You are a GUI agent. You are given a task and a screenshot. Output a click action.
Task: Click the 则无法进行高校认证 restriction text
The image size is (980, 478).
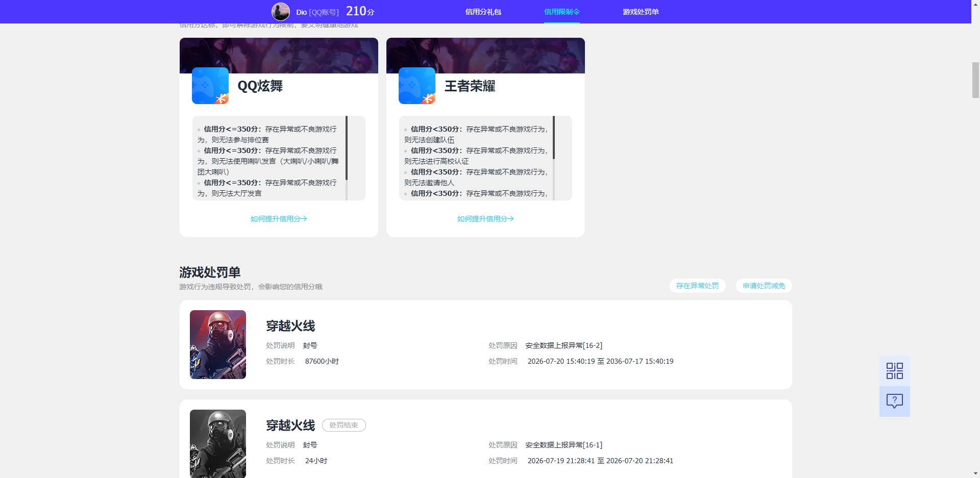436,161
